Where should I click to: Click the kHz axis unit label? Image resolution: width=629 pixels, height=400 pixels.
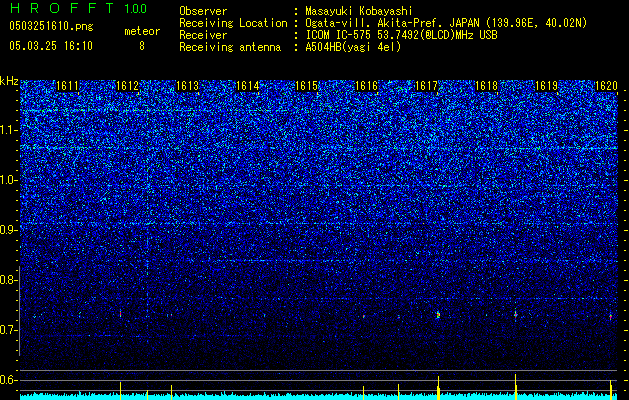[9, 81]
